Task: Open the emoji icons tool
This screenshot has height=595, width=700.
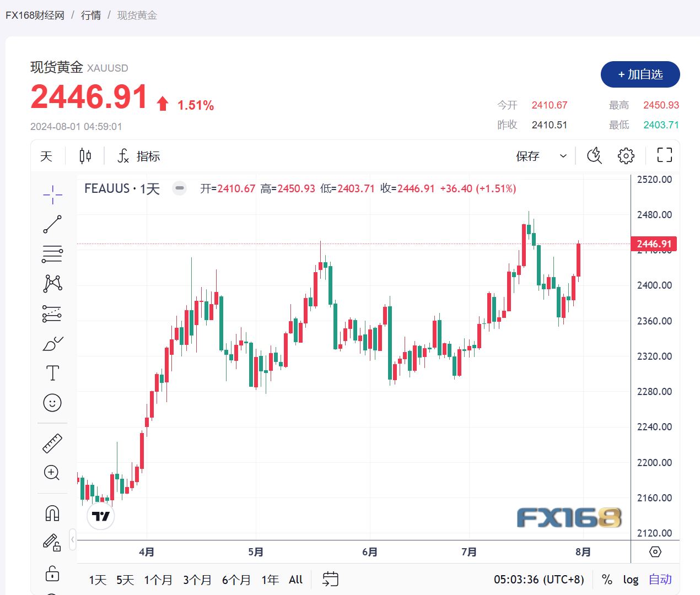Action: [x=53, y=403]
